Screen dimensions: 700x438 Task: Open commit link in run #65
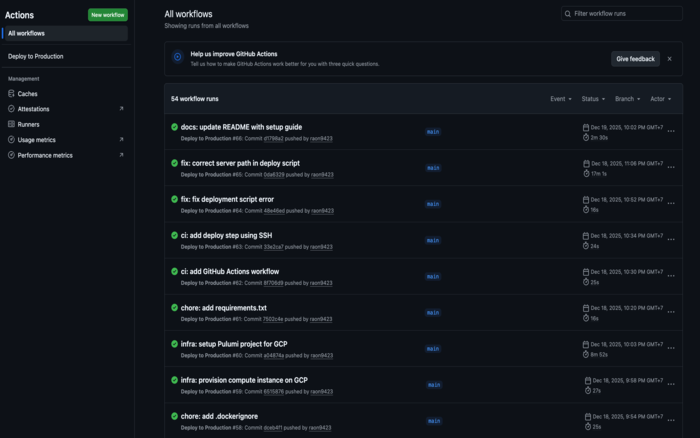(x=274, y=175)
